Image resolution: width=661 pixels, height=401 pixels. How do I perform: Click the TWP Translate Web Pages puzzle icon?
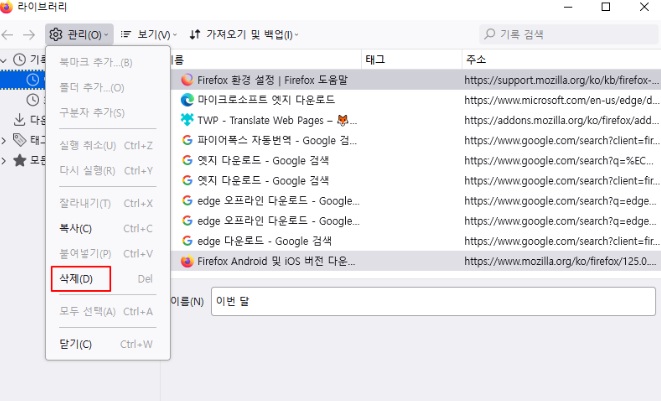point(187,120)
